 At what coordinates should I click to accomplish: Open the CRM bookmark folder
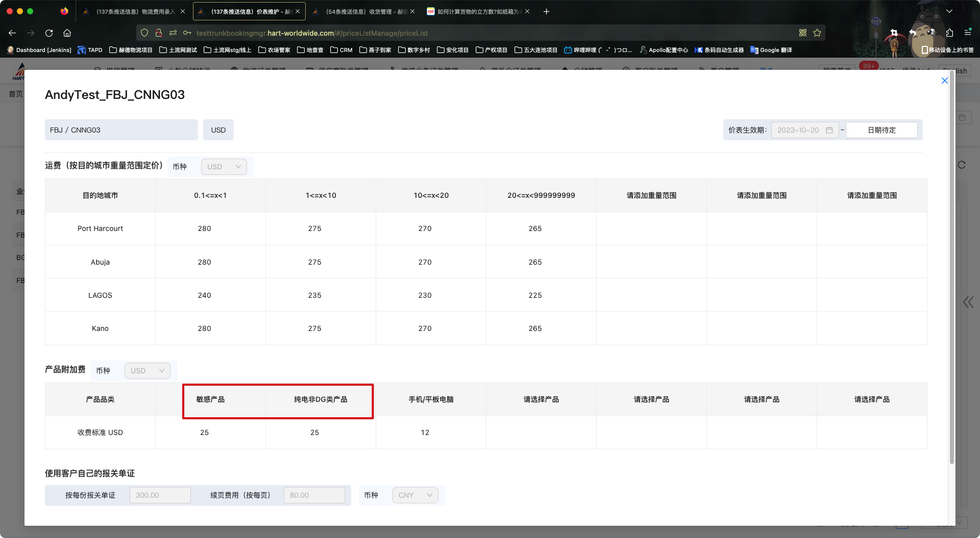click(341, 50)
